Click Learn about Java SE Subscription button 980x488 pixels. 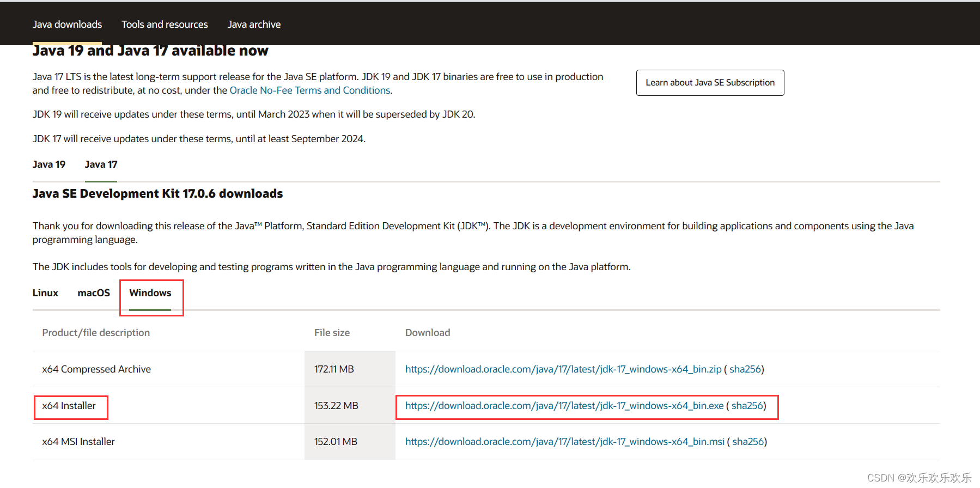click(710, 83)
